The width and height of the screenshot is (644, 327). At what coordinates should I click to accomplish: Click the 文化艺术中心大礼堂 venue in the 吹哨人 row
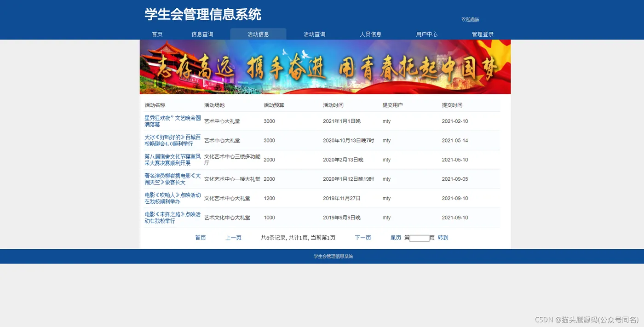pyautogui.click(x=227, y=199)
